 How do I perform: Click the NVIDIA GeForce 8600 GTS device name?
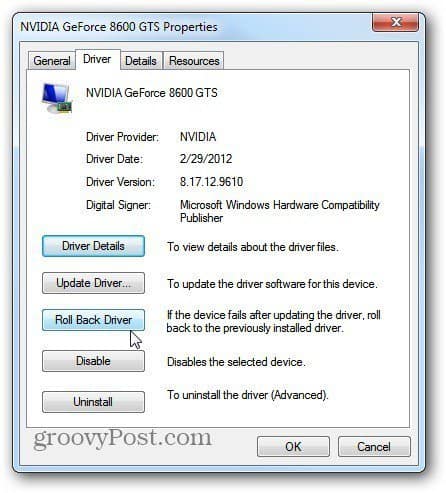(152, 93)
